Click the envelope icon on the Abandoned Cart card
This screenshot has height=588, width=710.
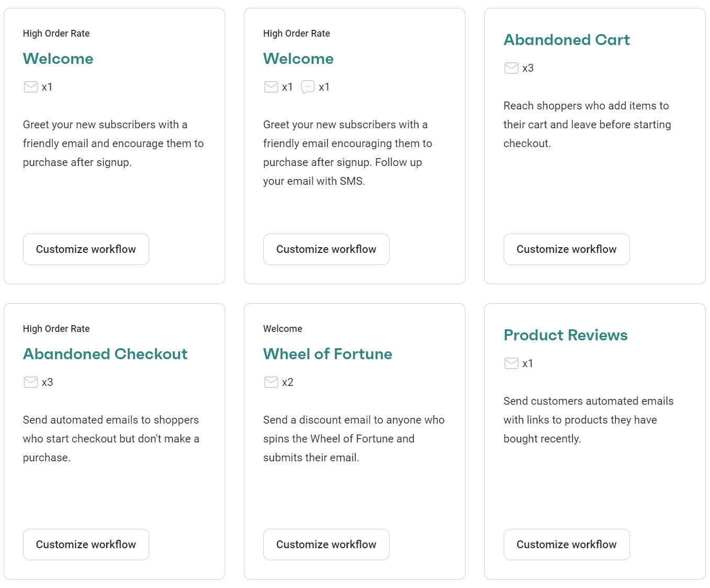click(x=512, y=68)
